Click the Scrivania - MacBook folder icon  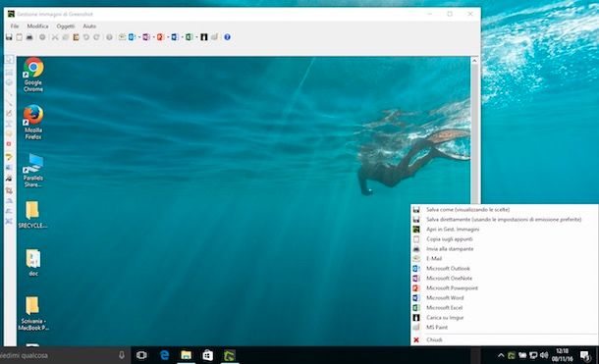pos(33,314)
